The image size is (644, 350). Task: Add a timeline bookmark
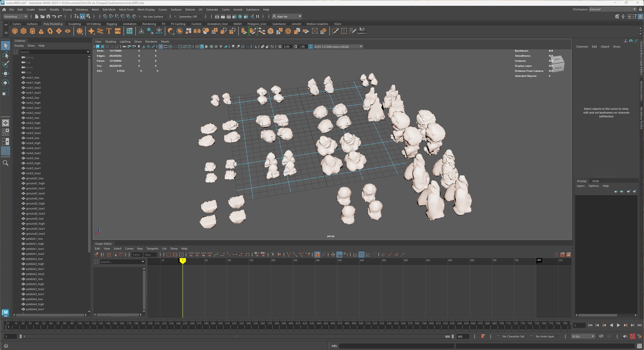[x=483, y=336]
